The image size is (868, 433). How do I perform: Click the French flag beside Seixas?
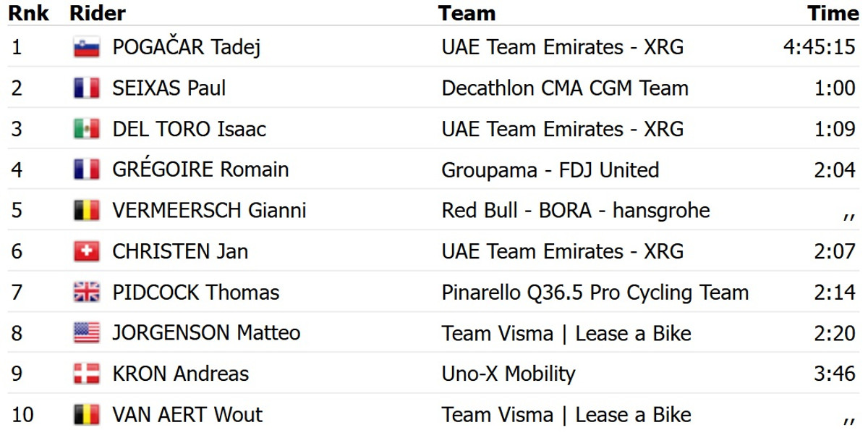tap(86, 88)
